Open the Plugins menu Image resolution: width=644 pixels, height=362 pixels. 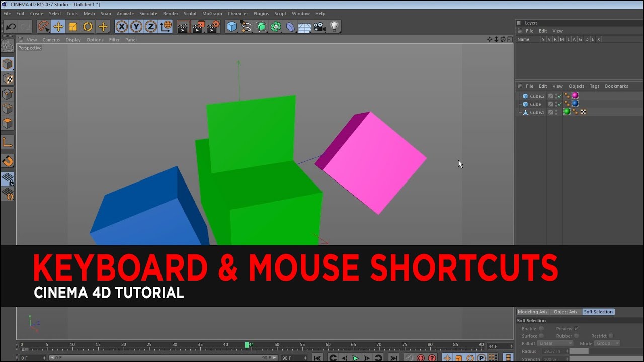click(x=261, y=14)
